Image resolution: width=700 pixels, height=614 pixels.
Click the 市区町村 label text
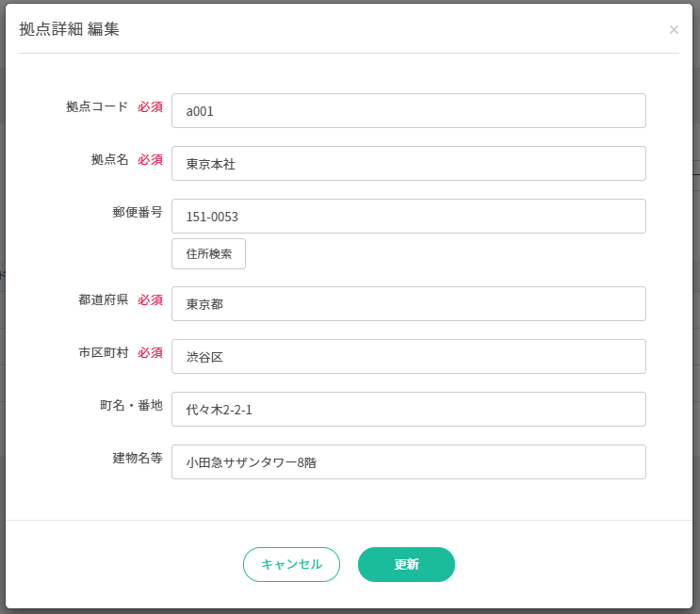(x=103, y=353)
